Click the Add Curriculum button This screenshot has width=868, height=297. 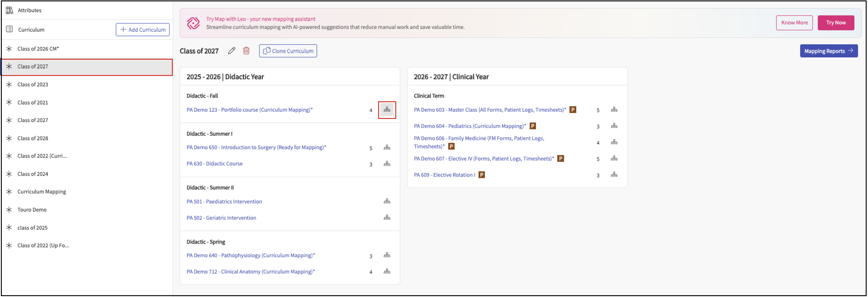click(142, 30)
